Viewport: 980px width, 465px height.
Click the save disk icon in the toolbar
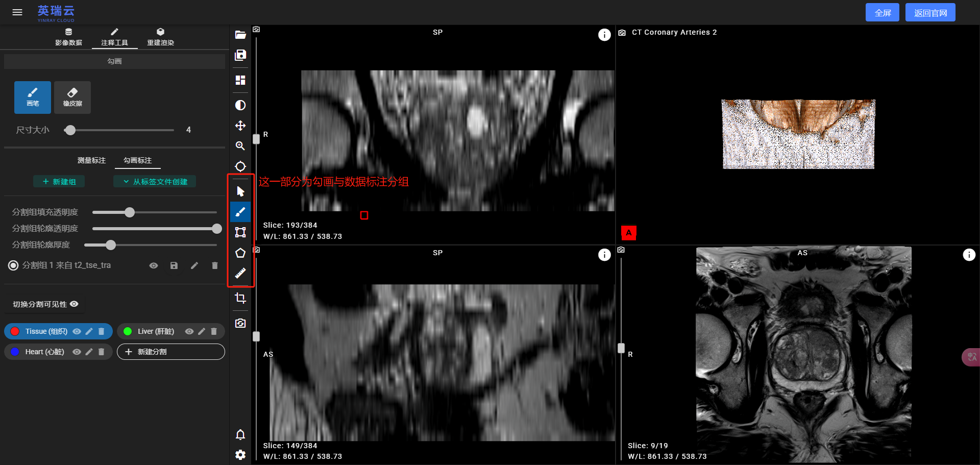[x=240, y=55]
